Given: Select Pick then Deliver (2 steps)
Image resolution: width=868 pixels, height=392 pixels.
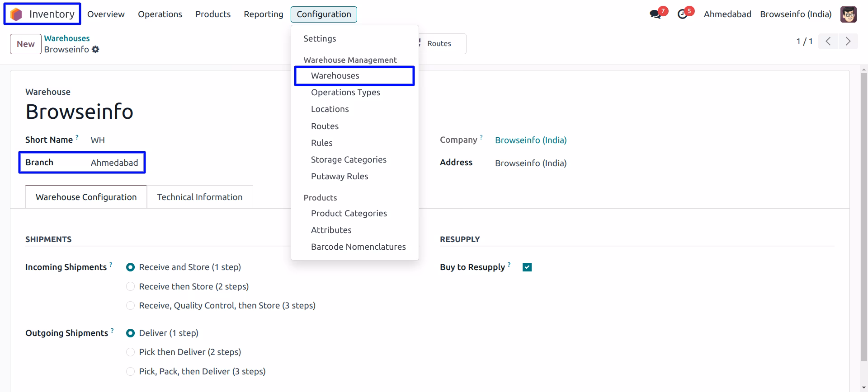Looking at the screenshot, I should click(131, 352).
